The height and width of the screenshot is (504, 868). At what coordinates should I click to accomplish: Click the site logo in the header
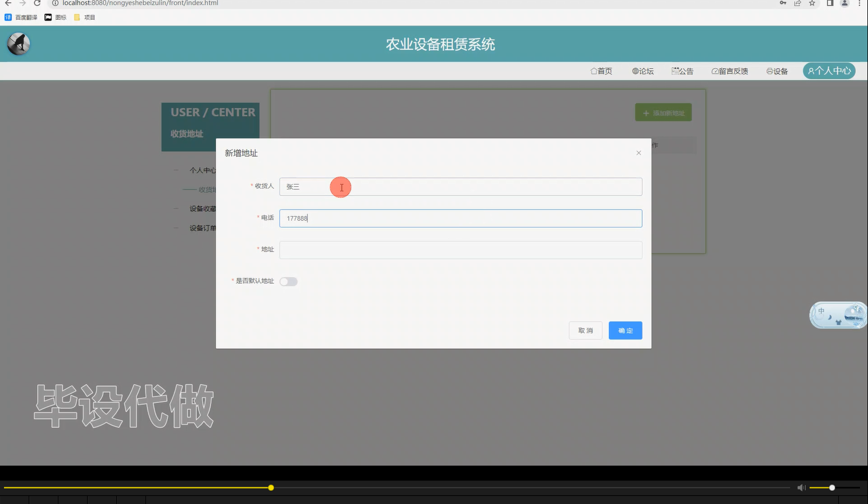click(18, 44)
